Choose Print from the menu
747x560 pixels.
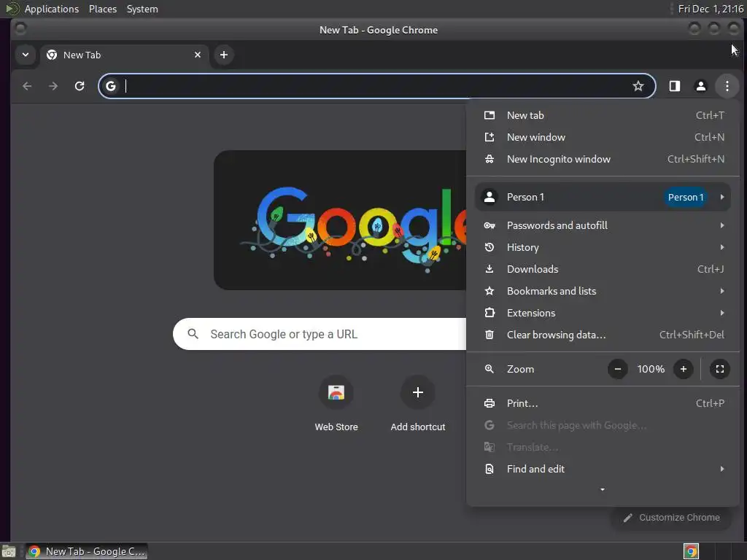(x=603, y=403)
